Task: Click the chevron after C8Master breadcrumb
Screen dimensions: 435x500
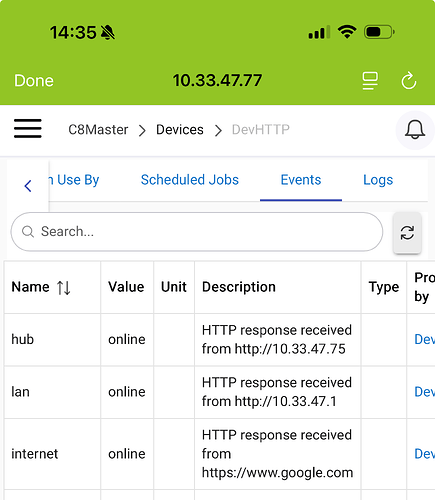Action: tap(142, 130)
